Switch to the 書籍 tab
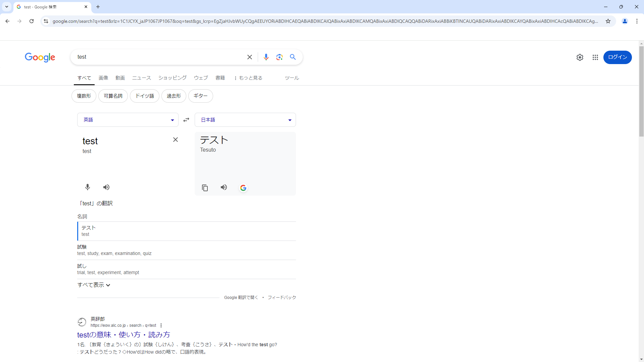644x362 pixels. (220, 78)
